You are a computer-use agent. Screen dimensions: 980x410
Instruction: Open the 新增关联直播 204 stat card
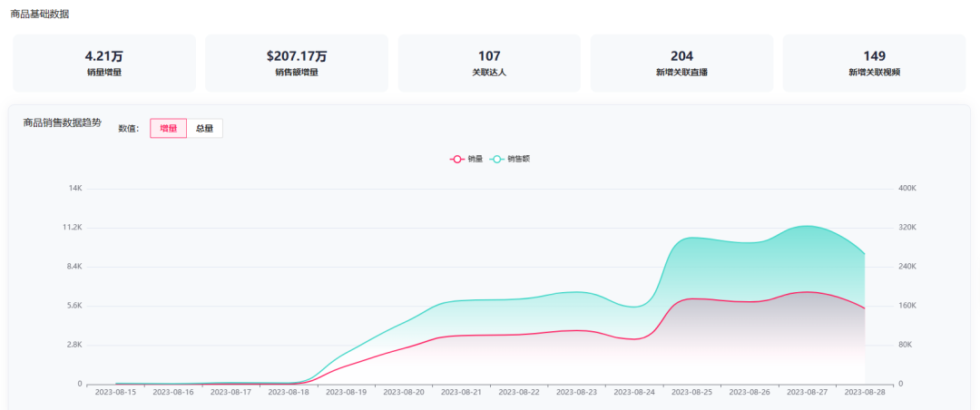click(x=681, y=63)
